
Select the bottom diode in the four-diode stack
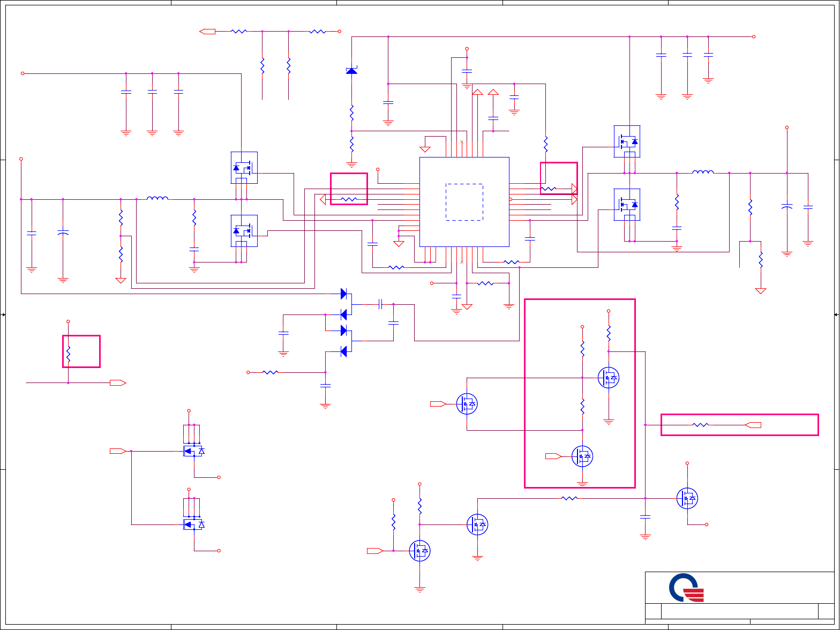(344, 351)
